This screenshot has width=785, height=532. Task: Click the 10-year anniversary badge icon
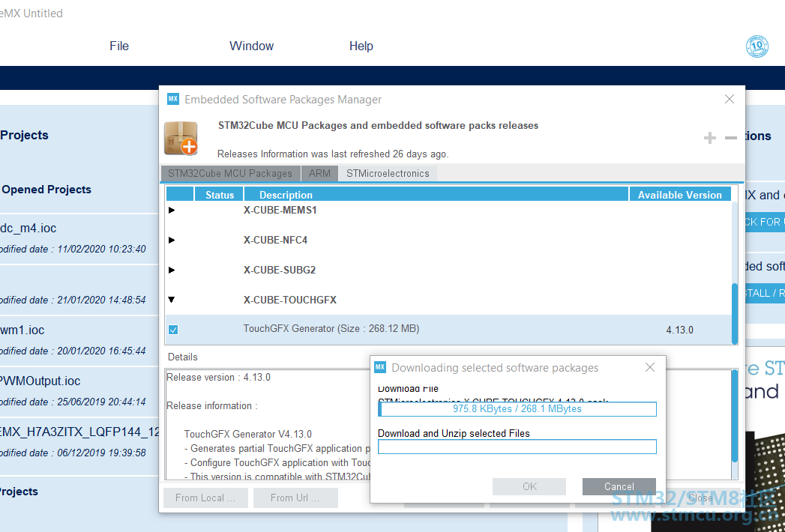click(x=757, y=46)
